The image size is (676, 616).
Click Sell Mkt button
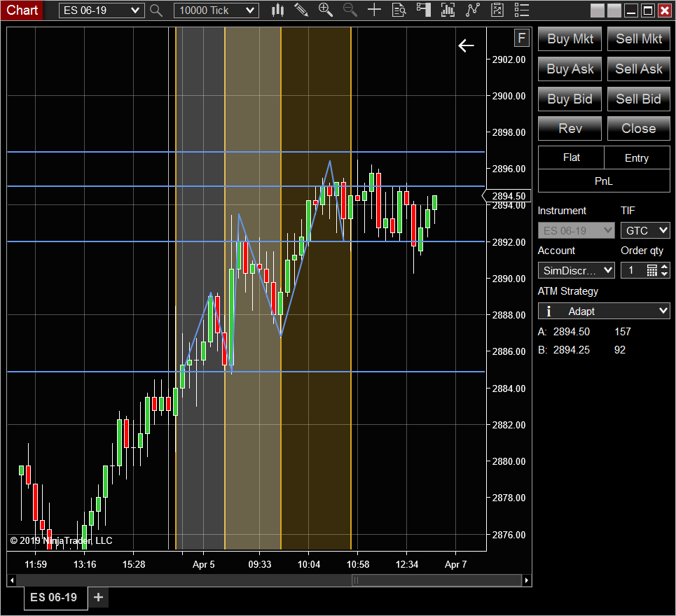coord(638,38)
